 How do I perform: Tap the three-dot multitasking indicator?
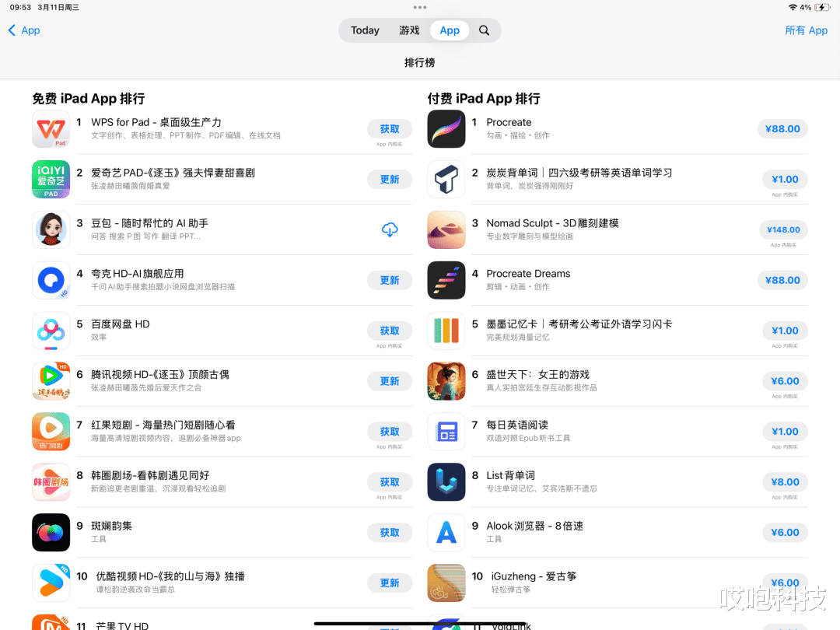[x=420, y=8]
